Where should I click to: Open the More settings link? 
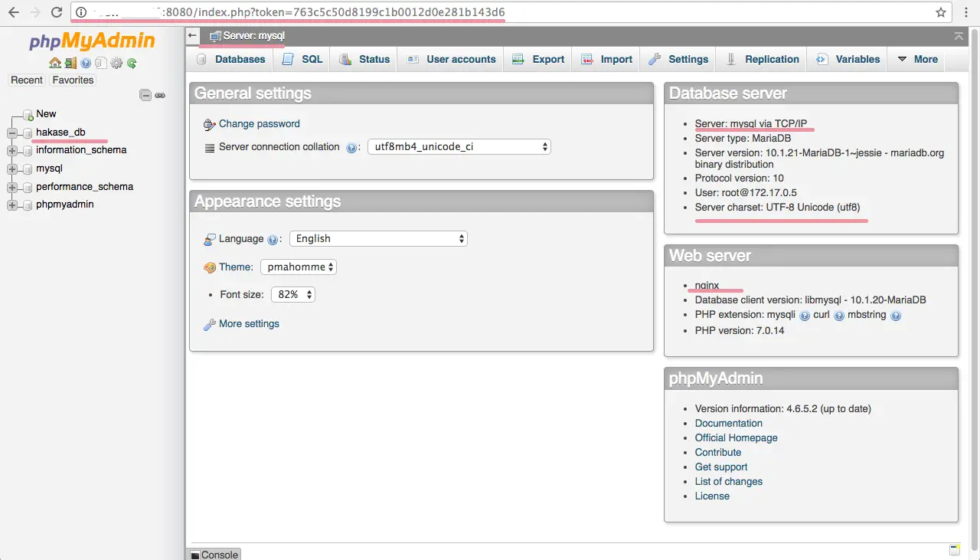coord(249,323)
